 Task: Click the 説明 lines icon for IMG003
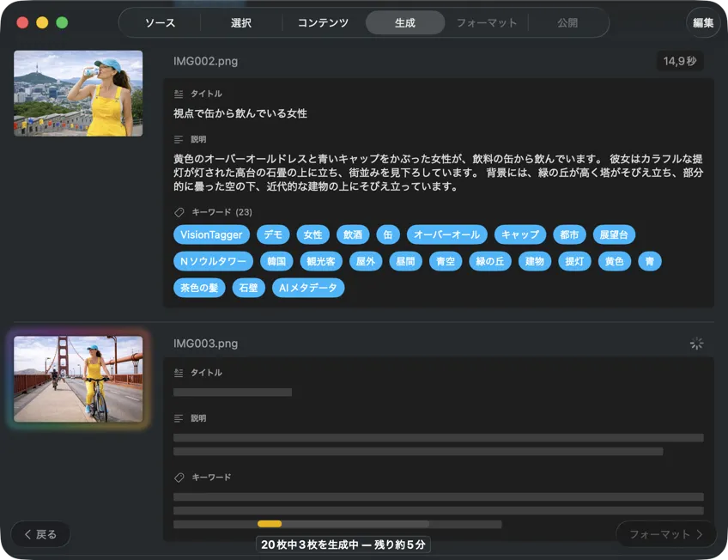[177, 418]
